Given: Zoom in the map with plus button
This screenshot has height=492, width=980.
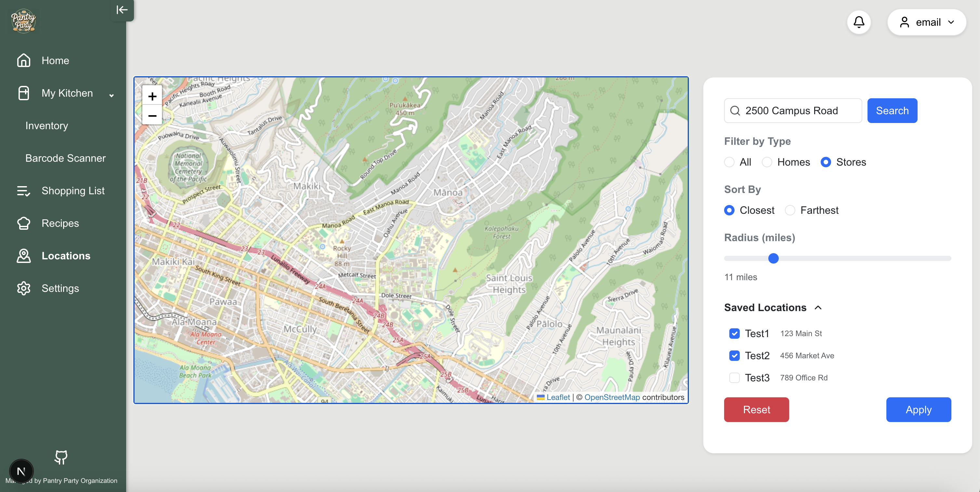Looking at the screenshot, I should coord(152,96).
